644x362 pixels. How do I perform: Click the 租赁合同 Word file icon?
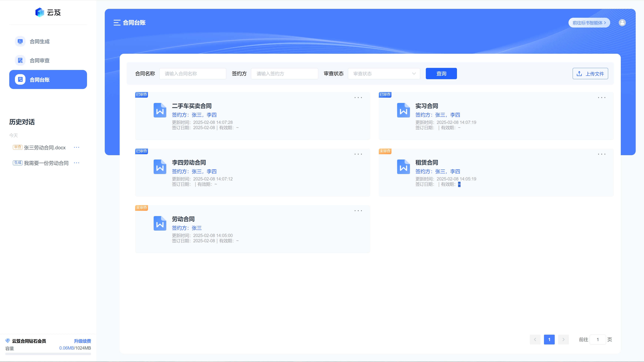[x=403, y=167]
